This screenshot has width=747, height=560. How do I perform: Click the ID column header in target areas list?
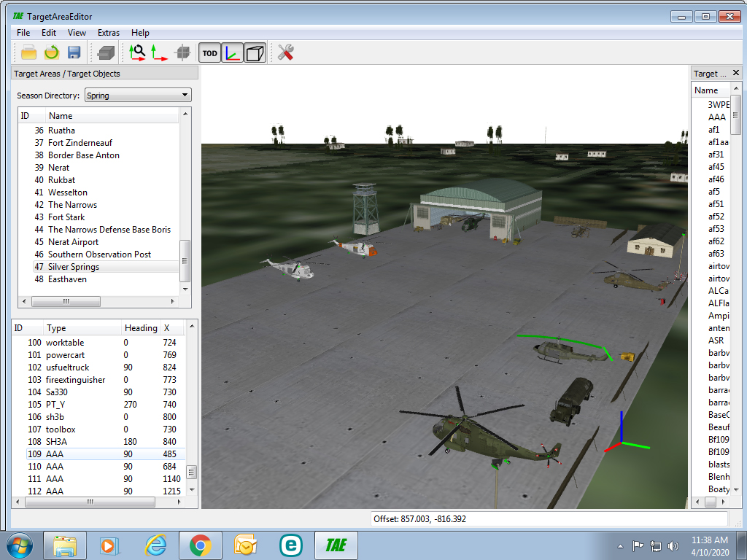click(x=31, y=116)
